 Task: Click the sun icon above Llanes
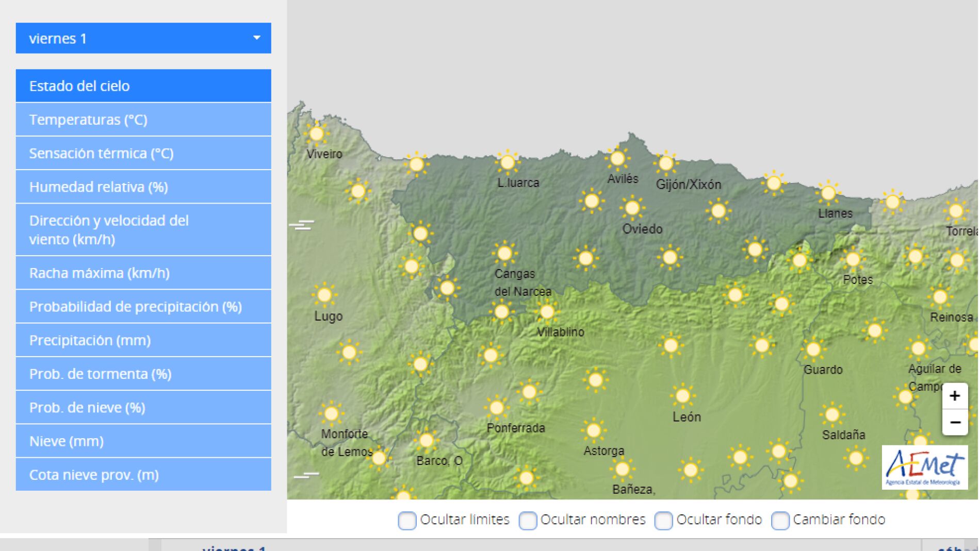point(828,193)
